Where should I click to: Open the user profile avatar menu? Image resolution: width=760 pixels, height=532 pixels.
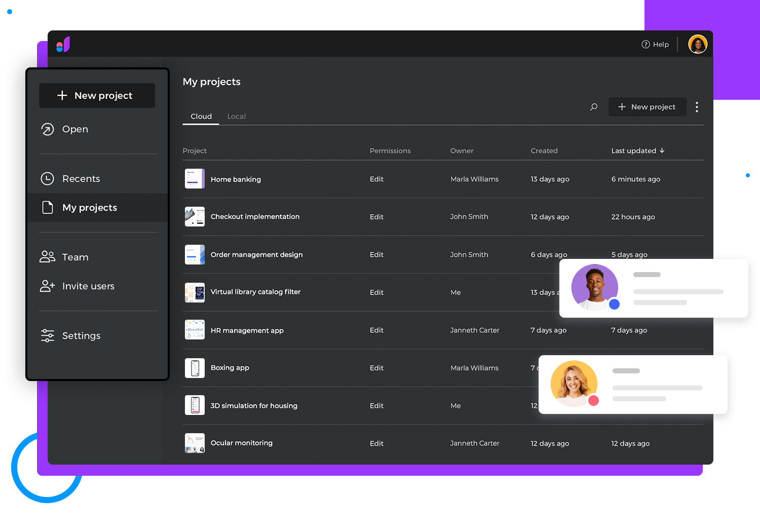coord(698,45)
